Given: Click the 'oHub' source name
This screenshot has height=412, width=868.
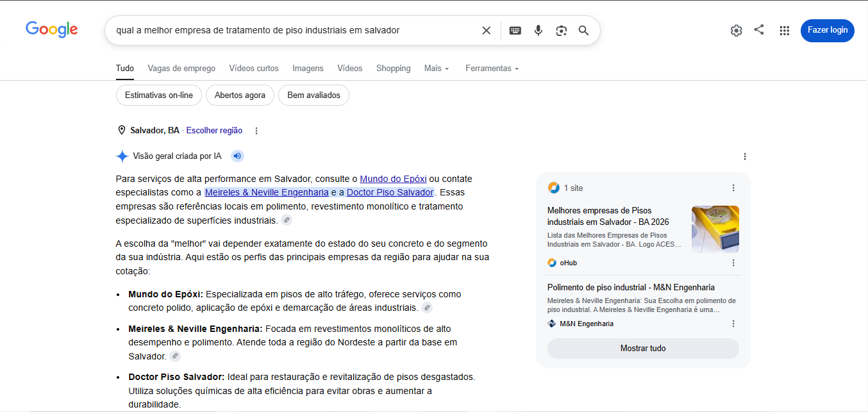Looking at the screenshot, I should pos(568,263).
